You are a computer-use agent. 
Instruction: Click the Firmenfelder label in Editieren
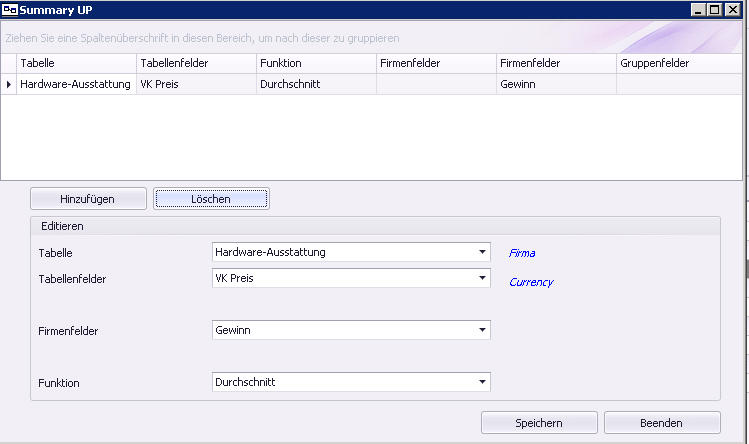pyautogui.click(x=68, y=331)
